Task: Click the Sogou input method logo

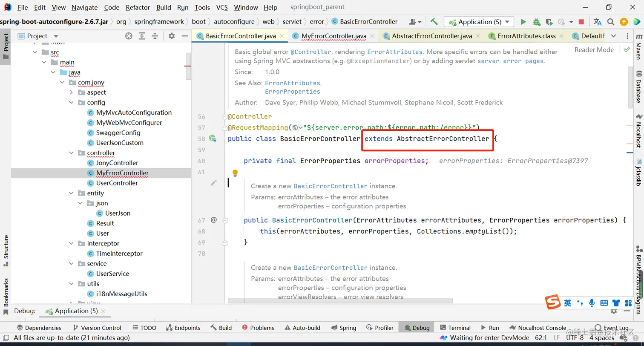Action: (553, 303)
